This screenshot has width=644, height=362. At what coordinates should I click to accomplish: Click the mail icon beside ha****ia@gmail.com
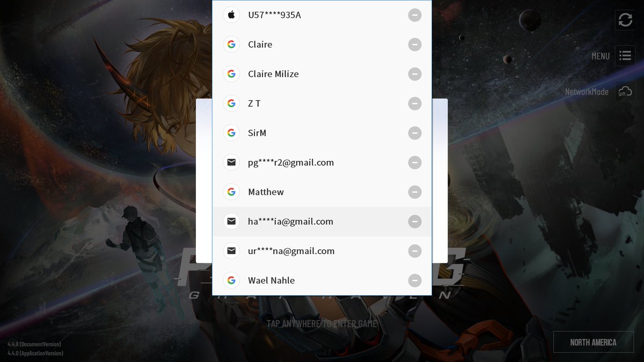(x=231, y=221)
